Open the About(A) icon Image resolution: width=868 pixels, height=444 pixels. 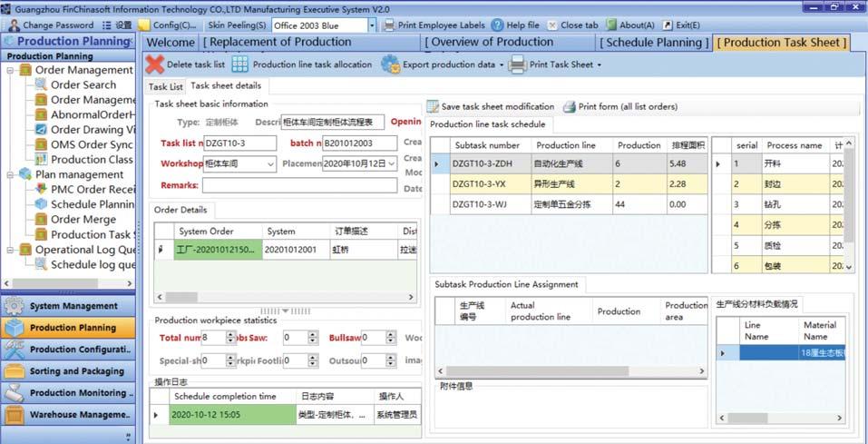pyautogui.click(x=611, y=25)
